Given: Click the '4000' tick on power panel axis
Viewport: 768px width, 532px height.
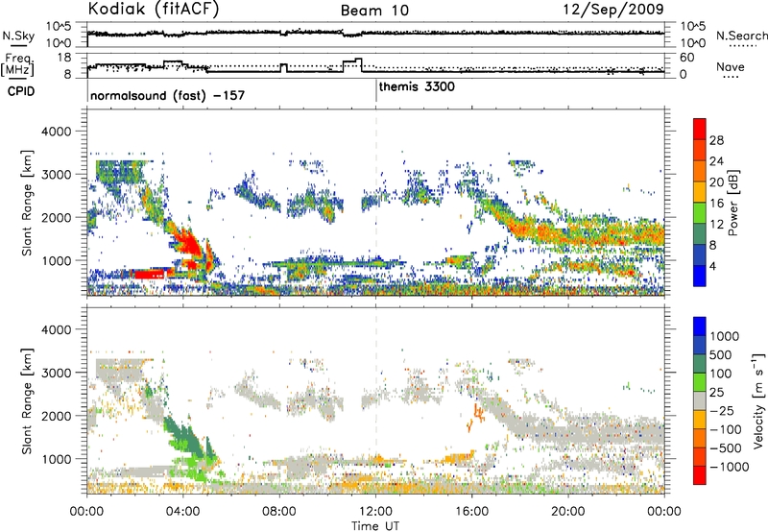Looking at the screenshot, I should [x=56, y=132].
